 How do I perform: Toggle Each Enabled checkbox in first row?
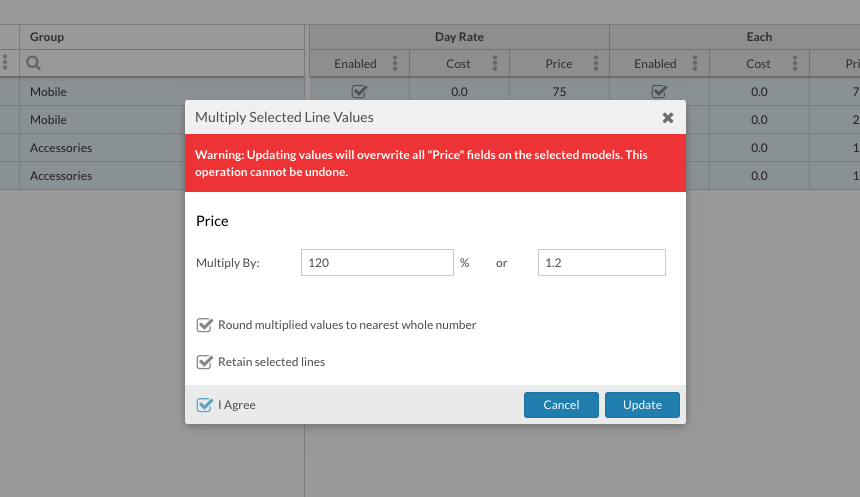[x=659, y=91]
